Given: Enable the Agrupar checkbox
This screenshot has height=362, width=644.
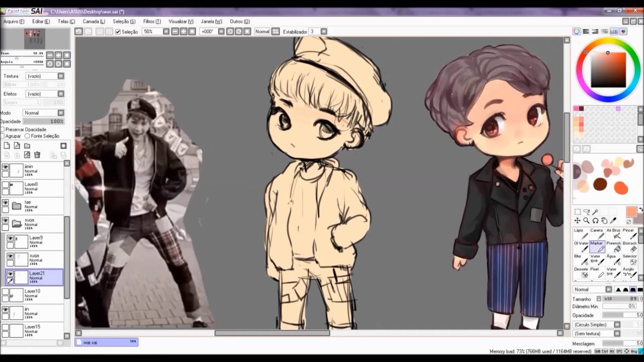Looking at the screenshot, I should (3, 136).
